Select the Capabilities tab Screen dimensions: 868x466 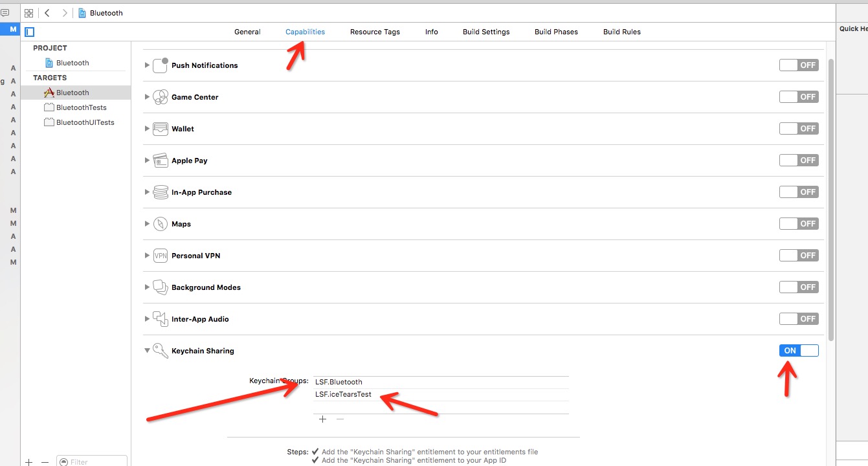[305, 32]
